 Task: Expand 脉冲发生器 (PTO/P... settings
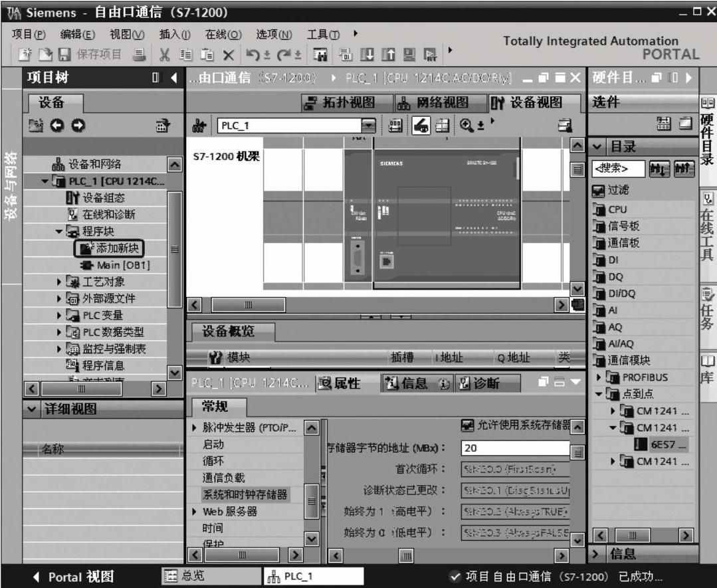[194, 427]
